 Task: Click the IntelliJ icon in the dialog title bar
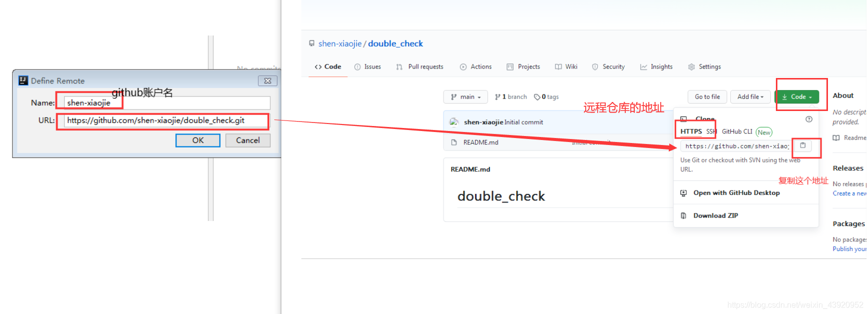click(x=23, y=80)
